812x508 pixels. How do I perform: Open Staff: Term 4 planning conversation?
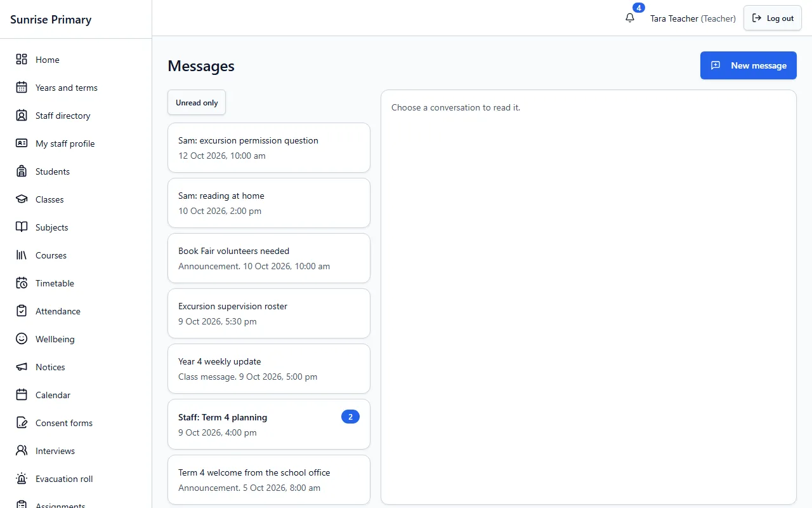point(269,424)
